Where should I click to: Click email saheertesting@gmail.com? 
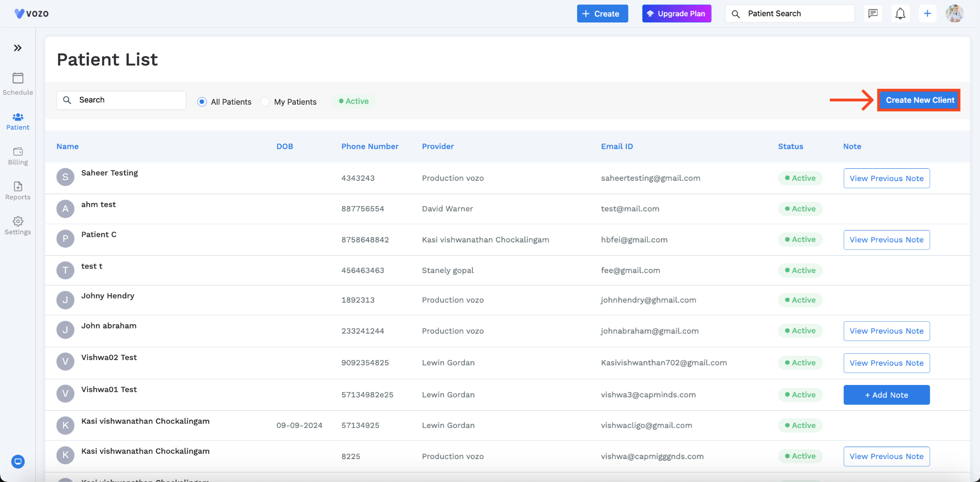click(x=650, y=178)
